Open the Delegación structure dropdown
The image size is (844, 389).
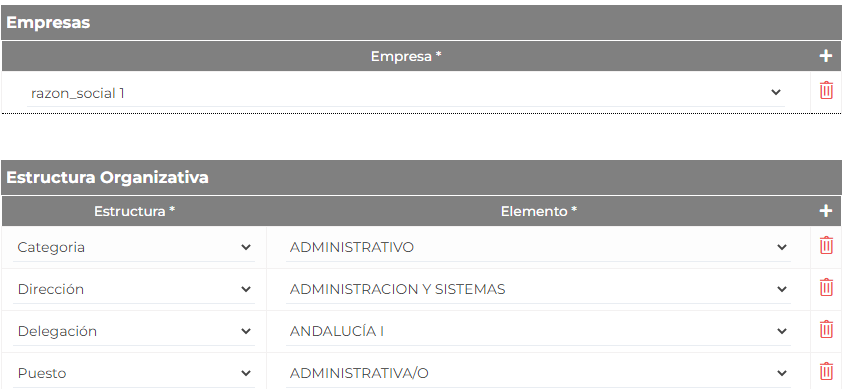pos(133,331)
